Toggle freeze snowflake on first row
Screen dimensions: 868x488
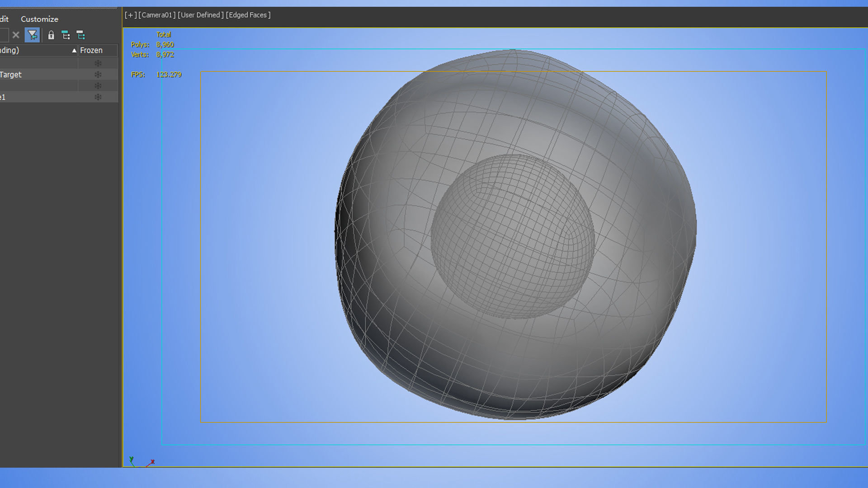point(98,63)
